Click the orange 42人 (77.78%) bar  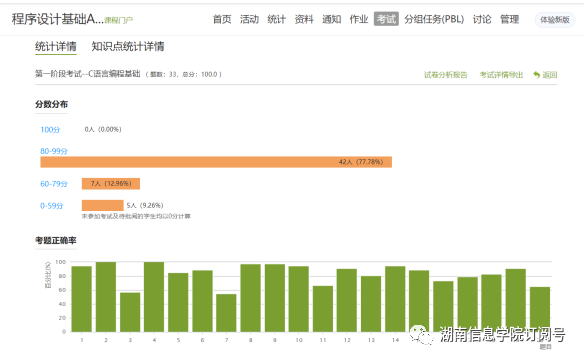[216, 162]
